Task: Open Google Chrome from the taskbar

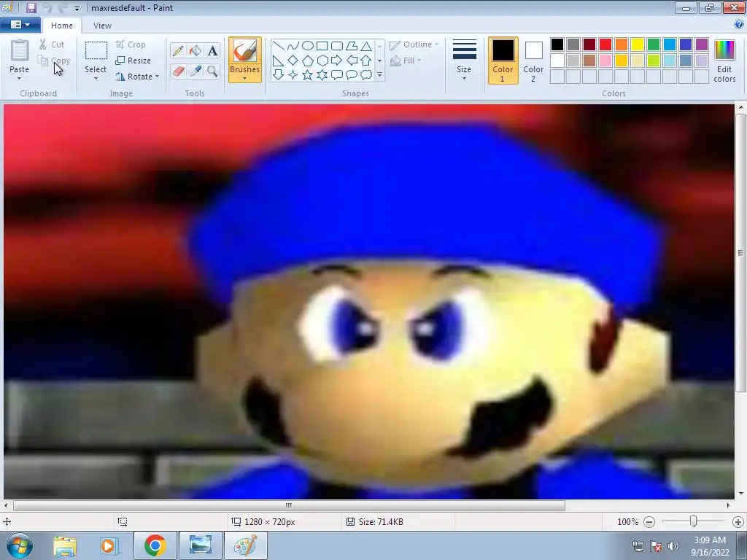Action: click(x=155, y=545)
